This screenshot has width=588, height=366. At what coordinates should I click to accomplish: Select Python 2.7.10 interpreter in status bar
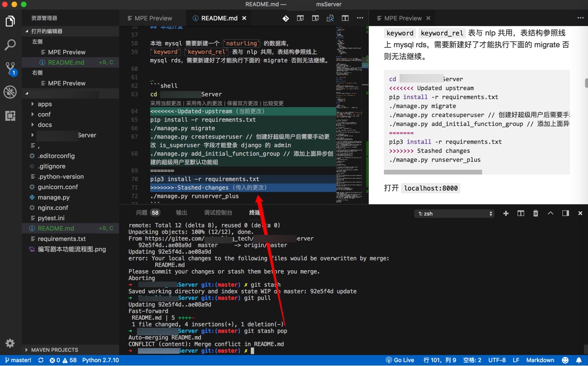(x=101, y=360)
